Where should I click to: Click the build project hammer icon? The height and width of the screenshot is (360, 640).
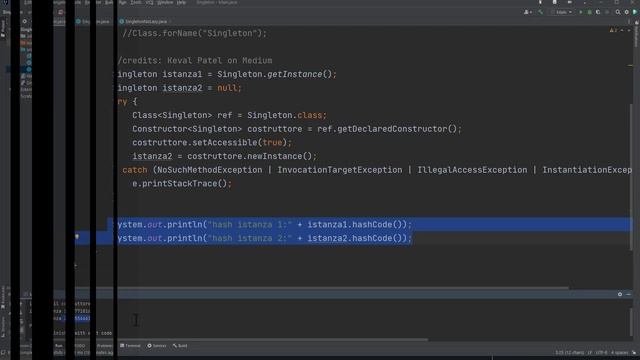(x=541, y=12)
